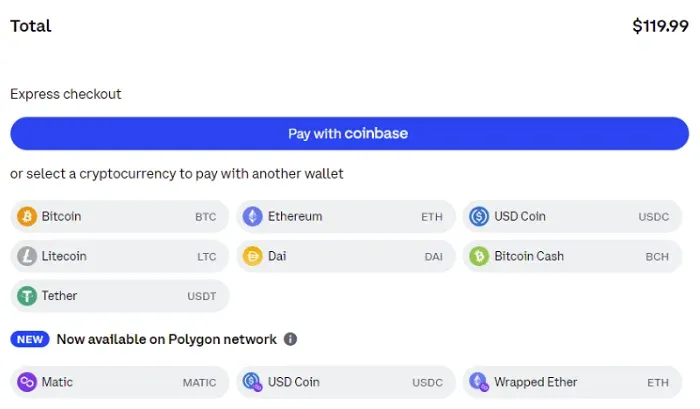
Task: Click the green Bitcoin Cash icon
Action: tap(479, 256)
